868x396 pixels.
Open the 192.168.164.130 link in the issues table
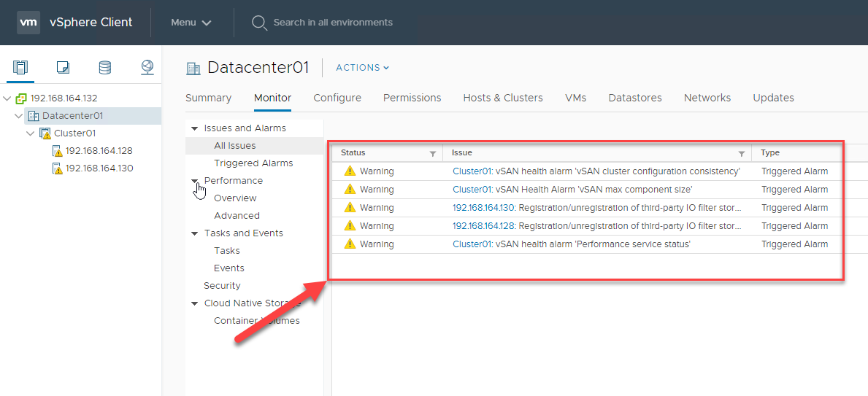click(484, 208)
